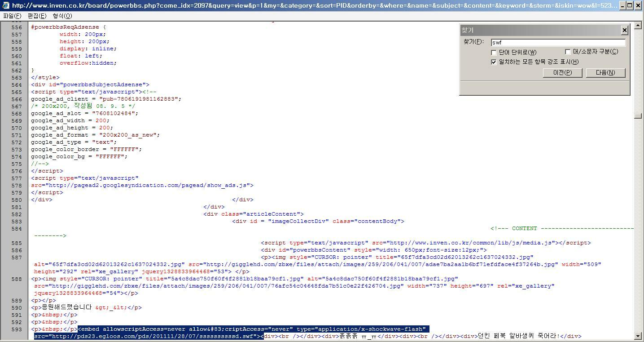This screenshot has width=644, height=342.
Task: Click the scroll up arrow
Action: click(x=638, y=26)
